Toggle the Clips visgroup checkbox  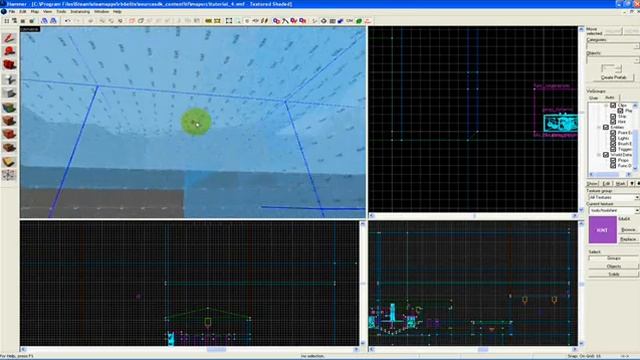pyautogui.click(x=613, y=105)
